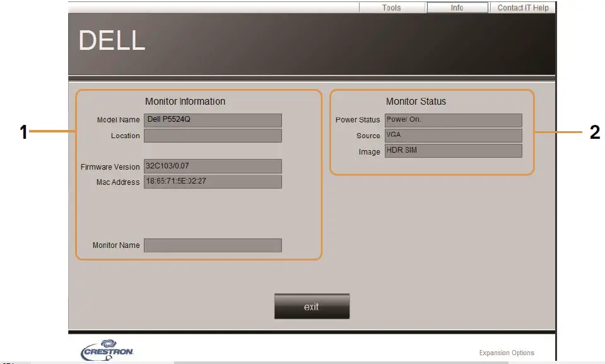605x364 pixels.
Task: Click the Crestron logo
Action: (107, 351)
